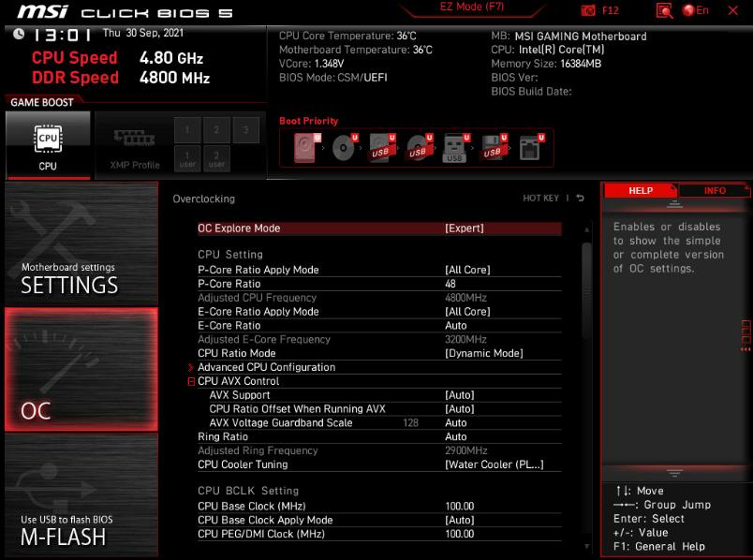
Task: Open the search magnifier icon in the top bar
Action: point(665,10)
